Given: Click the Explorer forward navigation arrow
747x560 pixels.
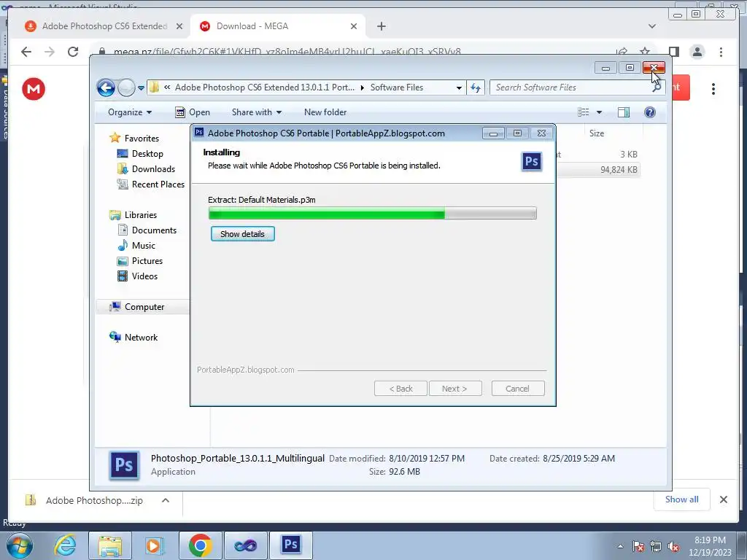Looking at the screenshot, I should (126, 87).
